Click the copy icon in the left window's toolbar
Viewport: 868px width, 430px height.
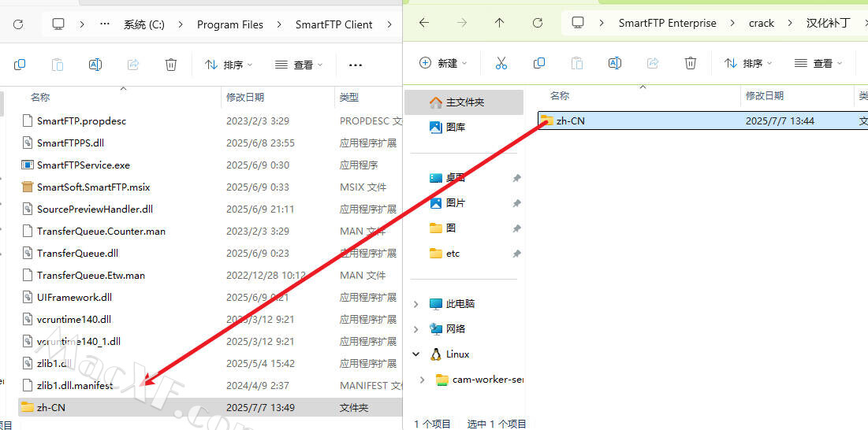click(20, 65)
